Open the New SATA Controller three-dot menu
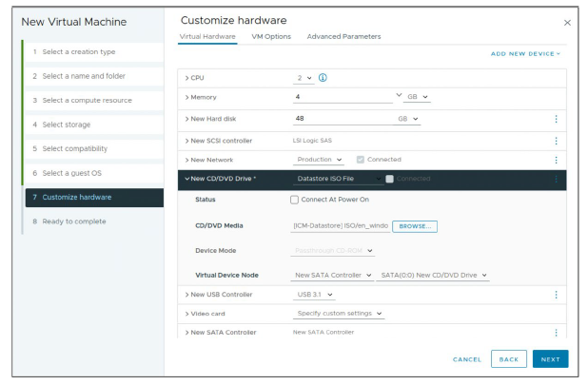 coord(556,332)
